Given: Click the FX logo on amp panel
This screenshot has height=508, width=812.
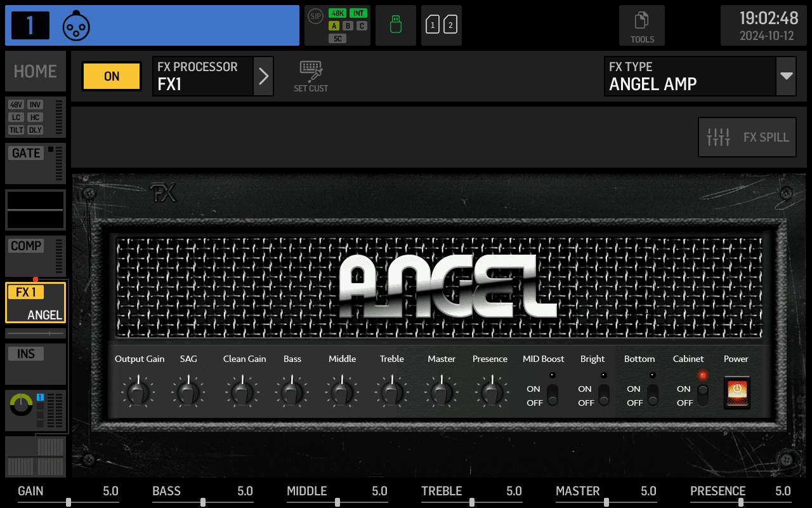Looking at the screenshot, I should [x=163, y=193].
